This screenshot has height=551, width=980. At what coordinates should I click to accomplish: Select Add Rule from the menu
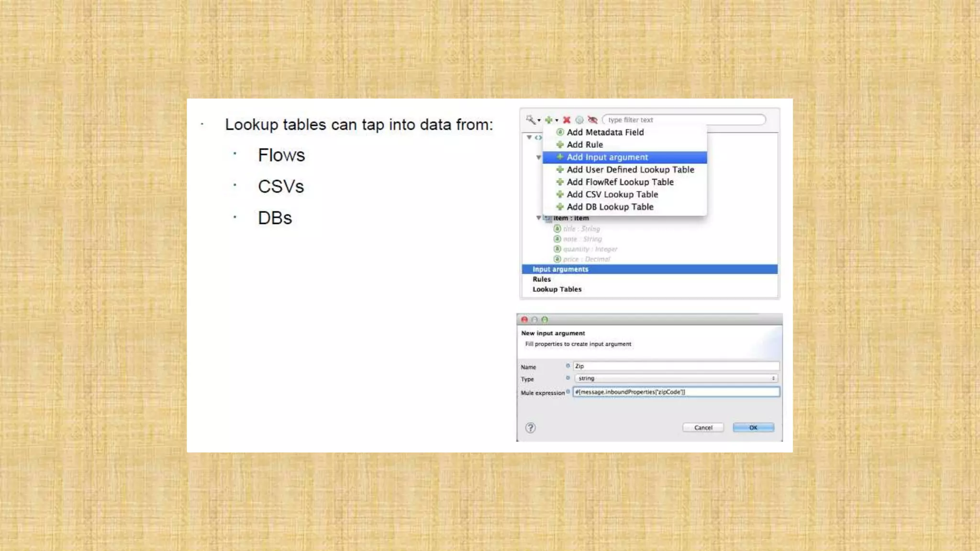click(585, 144)
